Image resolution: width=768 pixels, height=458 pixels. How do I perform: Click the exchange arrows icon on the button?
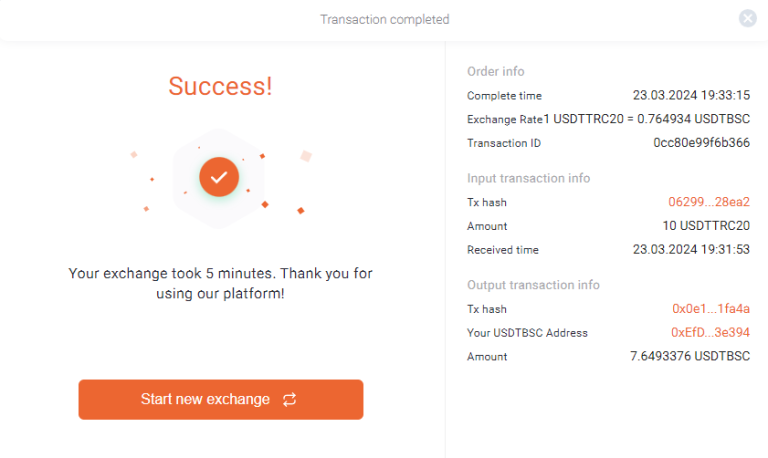coord(289,400)
